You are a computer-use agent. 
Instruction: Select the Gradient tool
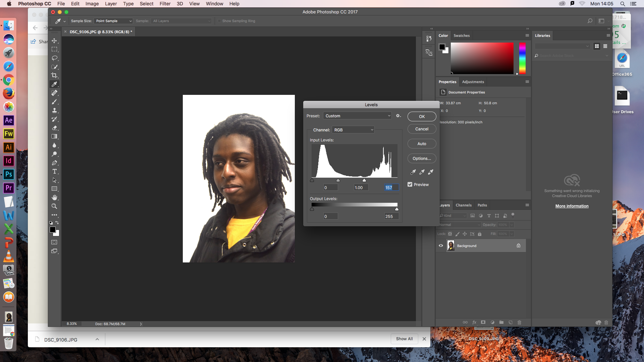point(54,136)
